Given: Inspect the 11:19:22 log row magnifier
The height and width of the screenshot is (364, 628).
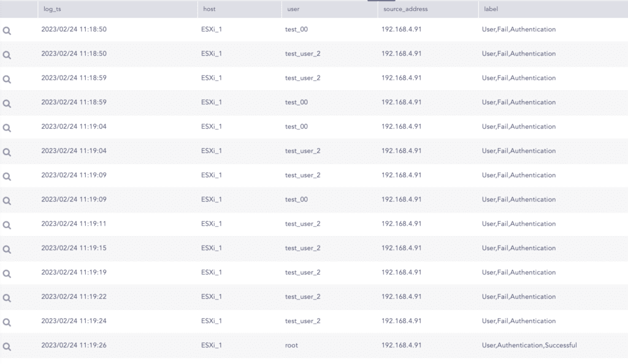Looking at the screenshot, I should 7,298.
